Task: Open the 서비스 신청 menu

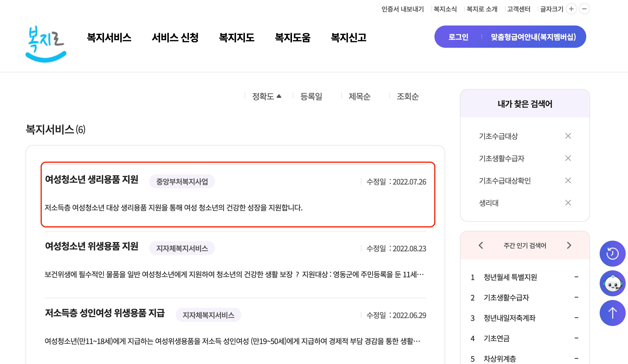Action: (175, 38)
